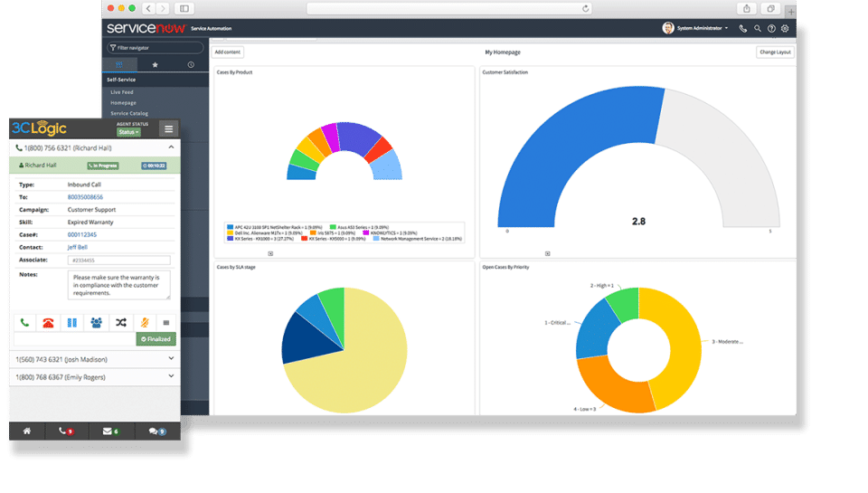This screenshot has width=868, height=493.
Task: Expand the Josh Madison call entry
Action: (171, 358)
